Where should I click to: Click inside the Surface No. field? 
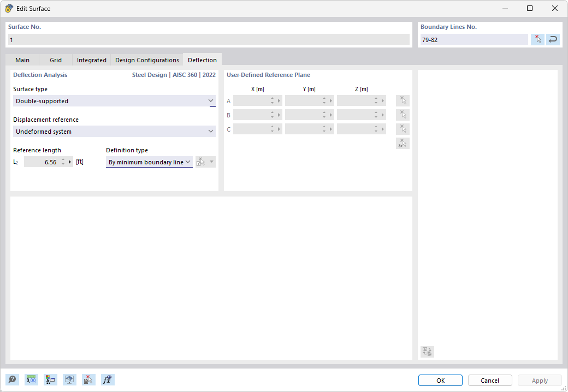(x=208, y=39)
